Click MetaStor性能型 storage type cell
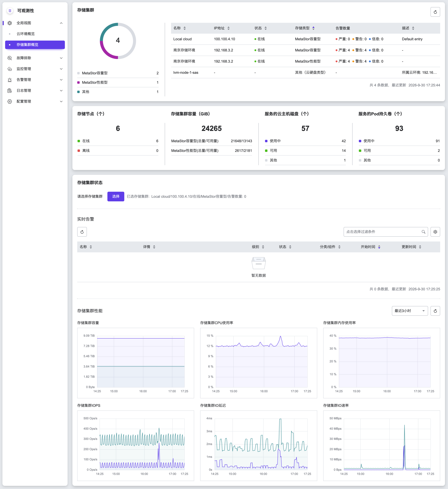Screen dimensions: 448x489 308,61
